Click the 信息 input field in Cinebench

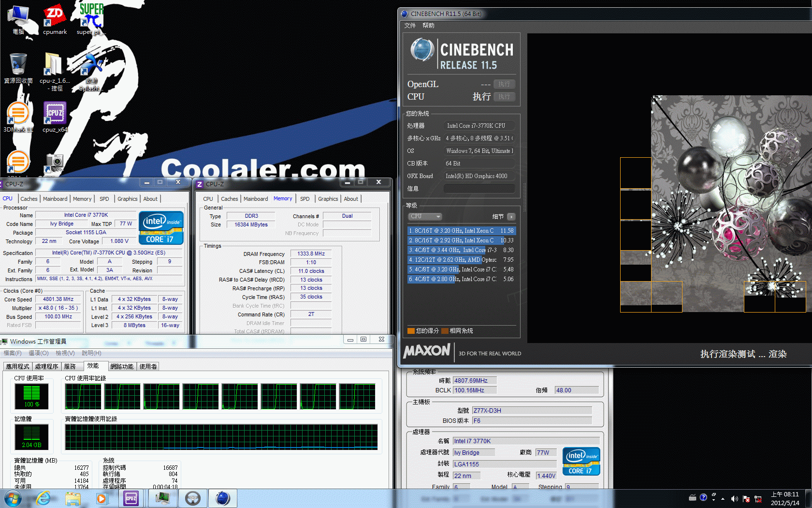tap(479, 189)
